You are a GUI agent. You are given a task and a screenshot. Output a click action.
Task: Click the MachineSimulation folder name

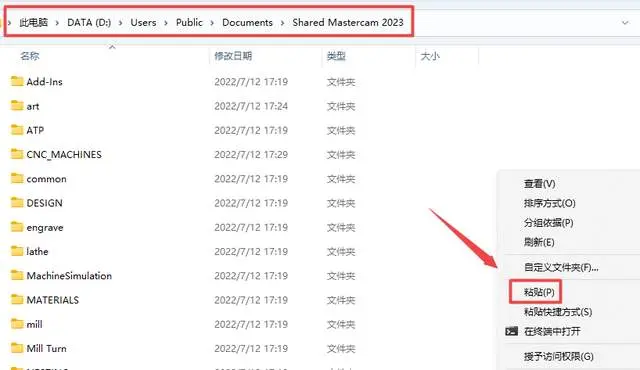point(69,276)
